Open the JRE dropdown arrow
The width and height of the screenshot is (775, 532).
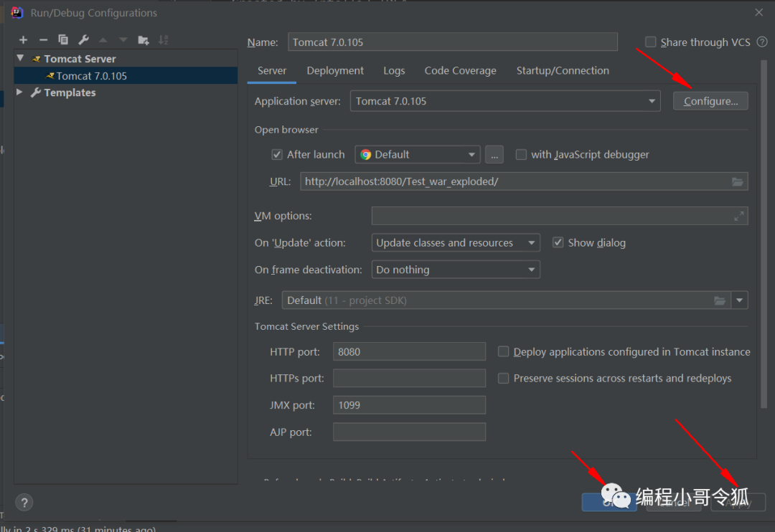(739, 300)
